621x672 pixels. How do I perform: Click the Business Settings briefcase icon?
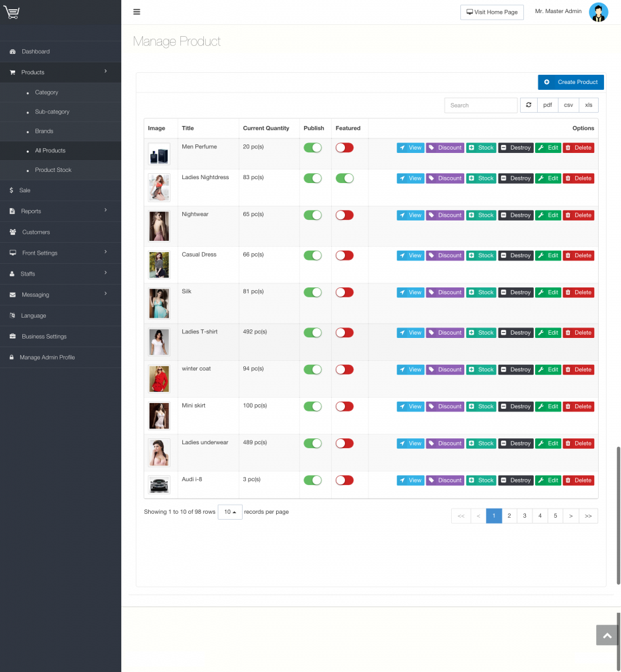(12, 337)
